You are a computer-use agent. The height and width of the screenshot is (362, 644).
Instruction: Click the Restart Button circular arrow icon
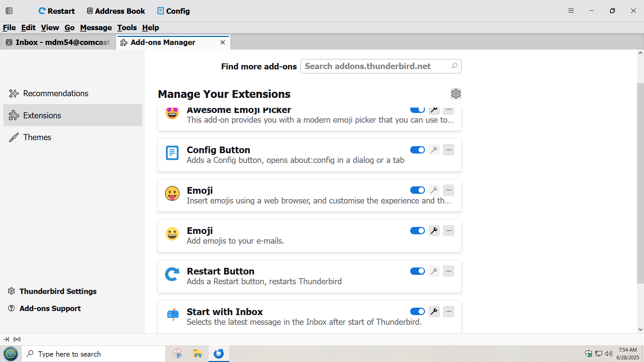[x=172, y=274]
